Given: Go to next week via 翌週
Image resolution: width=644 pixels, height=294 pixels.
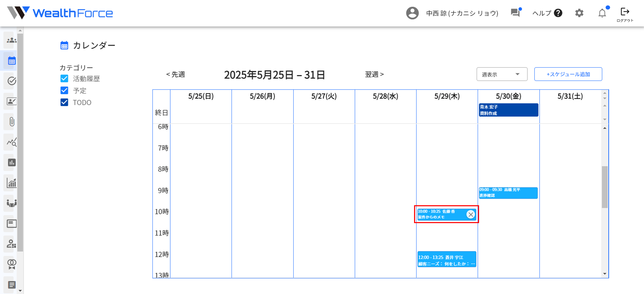Looking at the screenshot, I should [x=374, y=74].
